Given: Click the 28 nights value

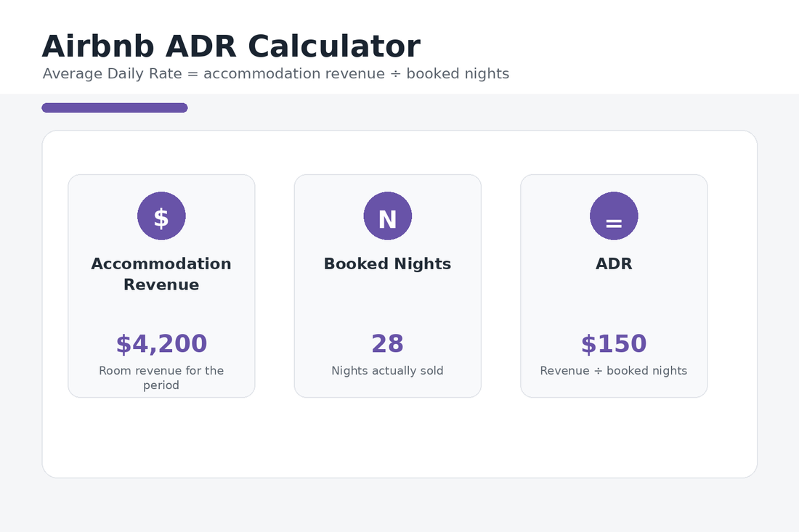Looking at the screenshot, I should (388, 343).
